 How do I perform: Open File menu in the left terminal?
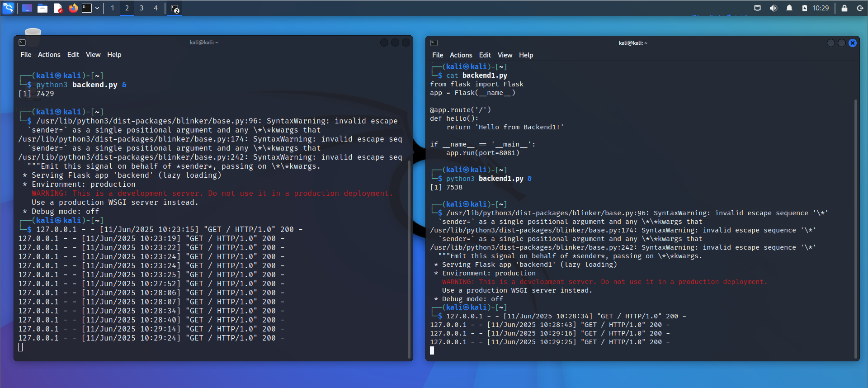pyautogui.click(x=26, y=55)
